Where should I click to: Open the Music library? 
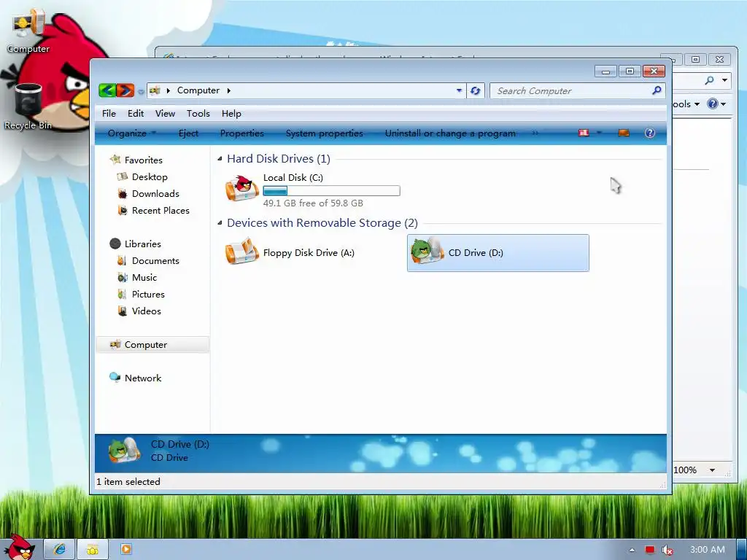(x=144, y=278)
